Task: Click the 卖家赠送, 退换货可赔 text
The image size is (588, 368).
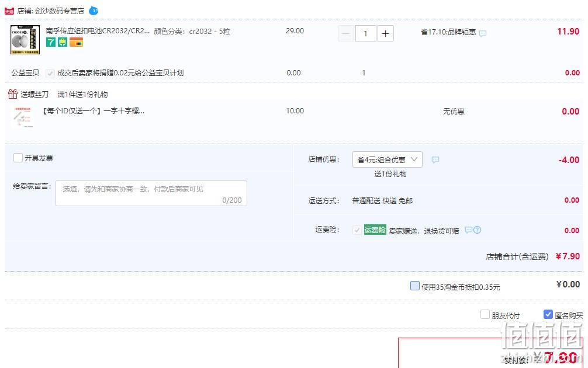Action: coord(424,231)
